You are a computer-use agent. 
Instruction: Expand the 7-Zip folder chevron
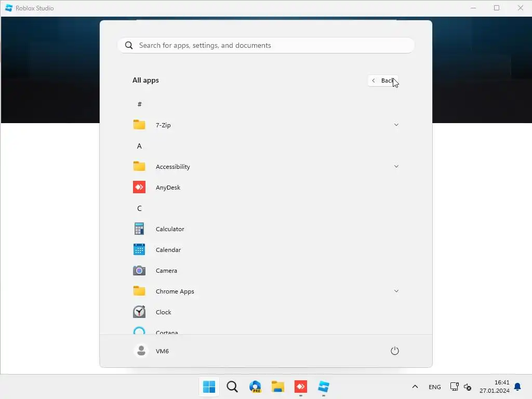click(x=396, y=125)
